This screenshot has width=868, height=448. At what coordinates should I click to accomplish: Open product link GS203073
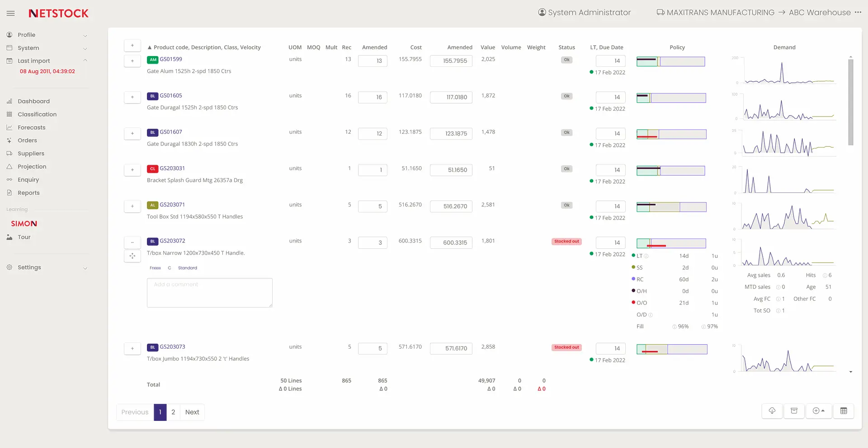(x=172, y=347)
